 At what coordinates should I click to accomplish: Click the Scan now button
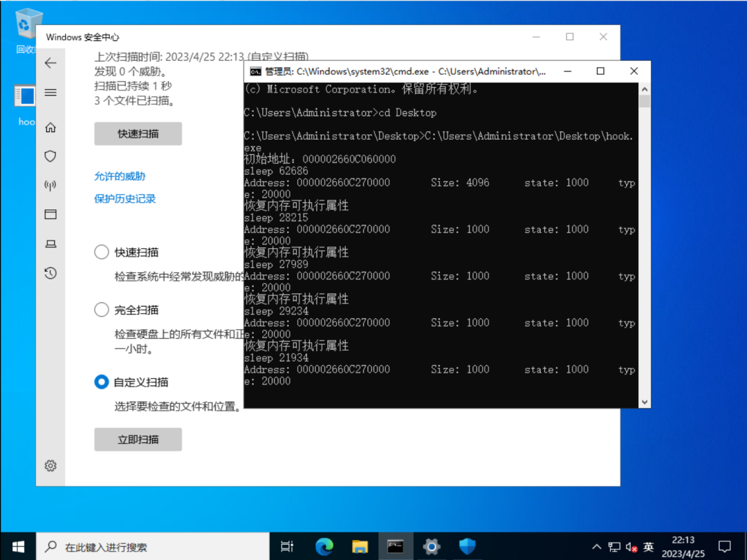coord(138,440)
